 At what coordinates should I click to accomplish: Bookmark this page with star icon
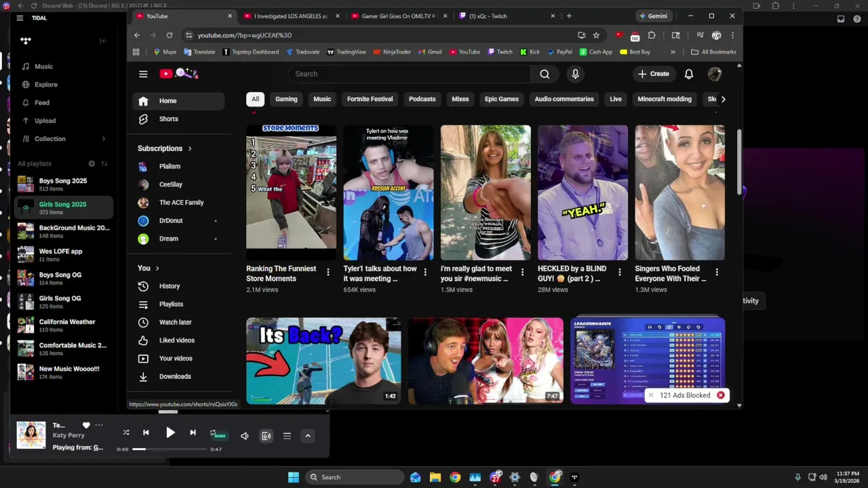[596, 35]
